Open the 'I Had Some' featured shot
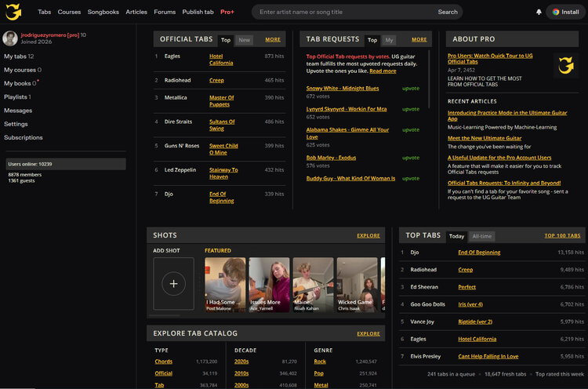588x389 pixels. click(225, 285)
